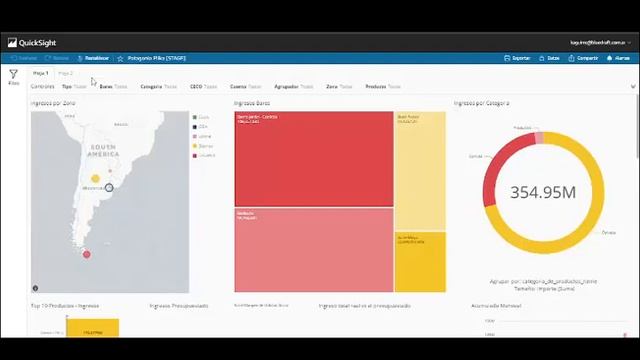Mark dashboard as favorite with the star
Screen dimensions: 640x360
(x=120, y=59)
